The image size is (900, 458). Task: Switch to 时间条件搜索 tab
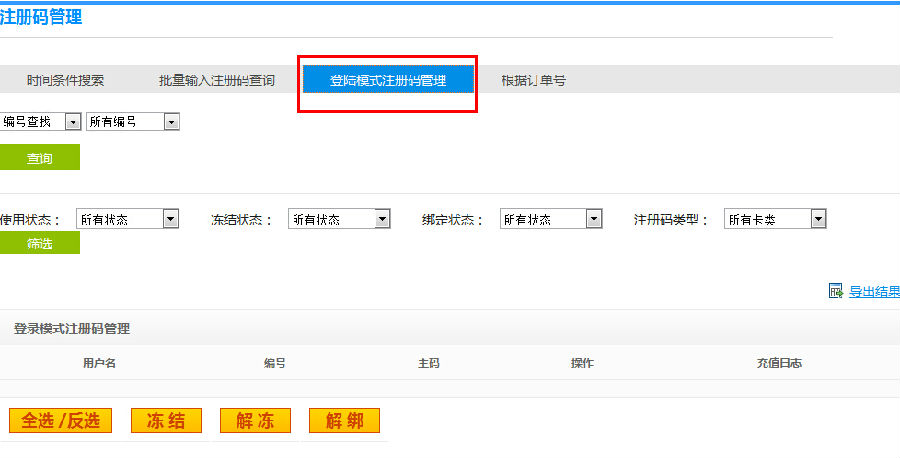pos(65,81)
